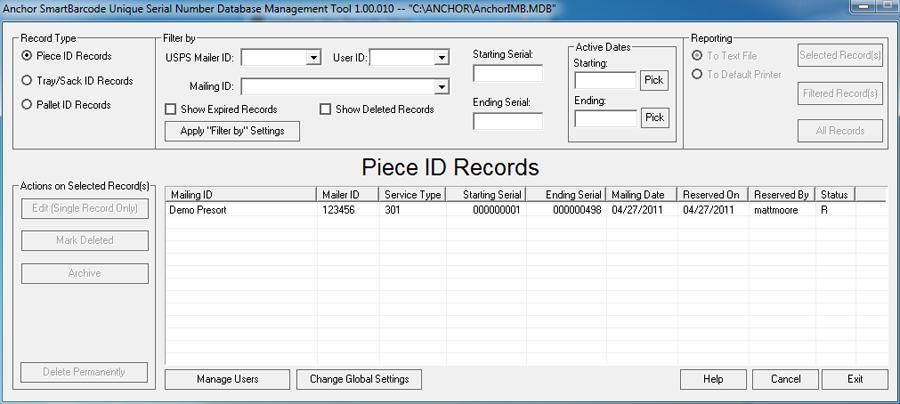
Task: Sort by Mailing ID column header
Action: click(x=241, y=195)
